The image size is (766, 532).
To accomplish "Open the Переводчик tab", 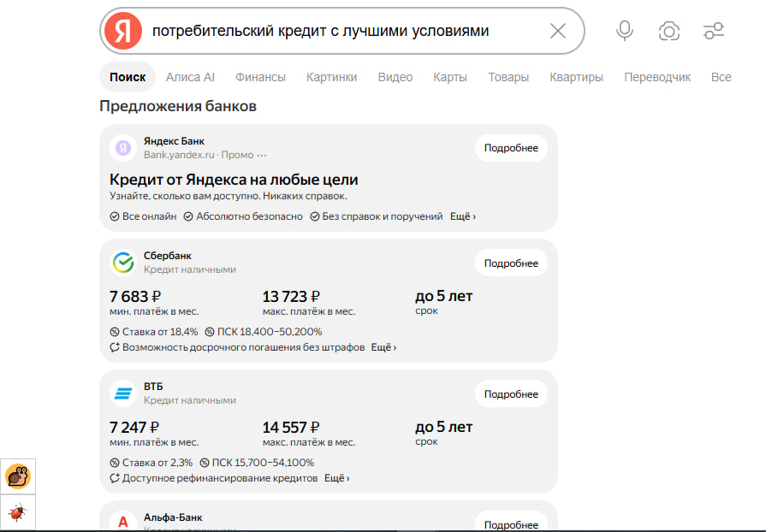I will click(x=657, y=77).
